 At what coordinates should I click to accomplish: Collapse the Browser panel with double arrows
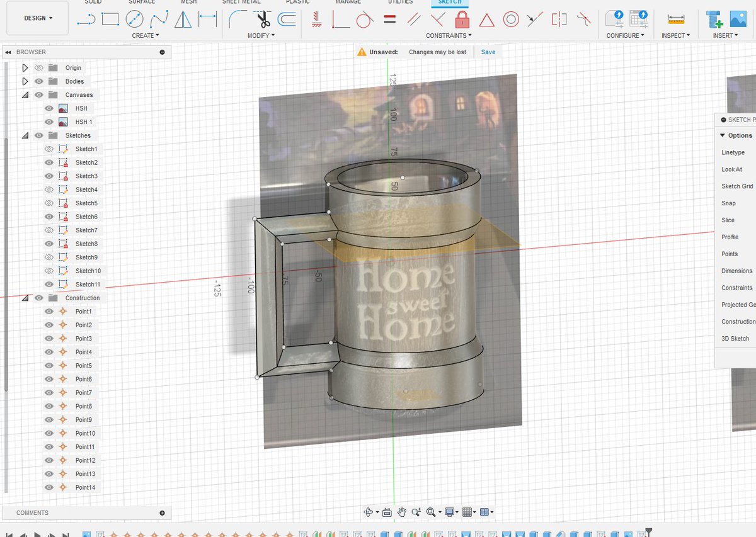pyautogui.click(x=8, y=52)
